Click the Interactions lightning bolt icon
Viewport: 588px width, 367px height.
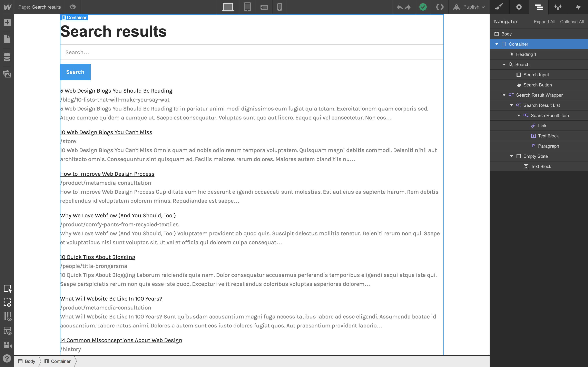pyautogui.click(x=578, y=7)
